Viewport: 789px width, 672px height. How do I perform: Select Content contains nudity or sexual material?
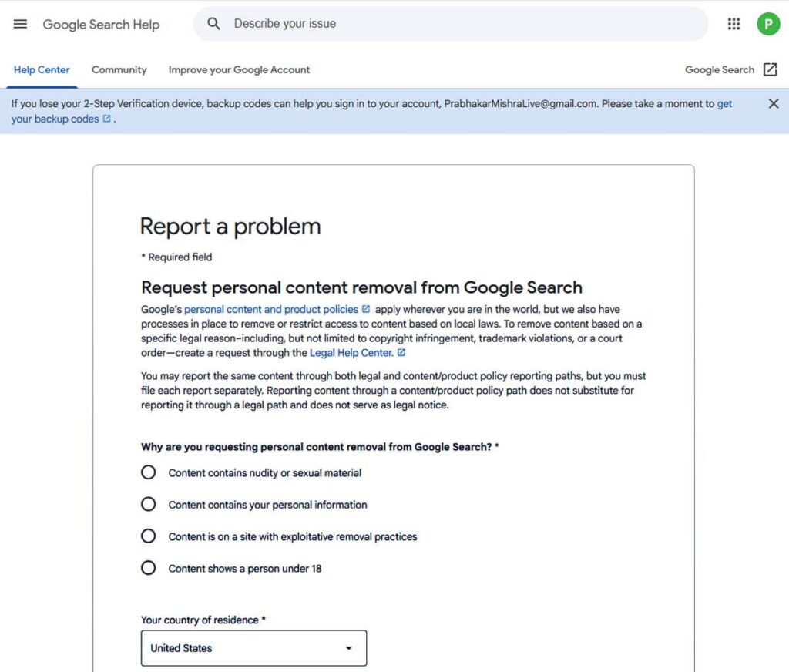[x=148, y=472]
